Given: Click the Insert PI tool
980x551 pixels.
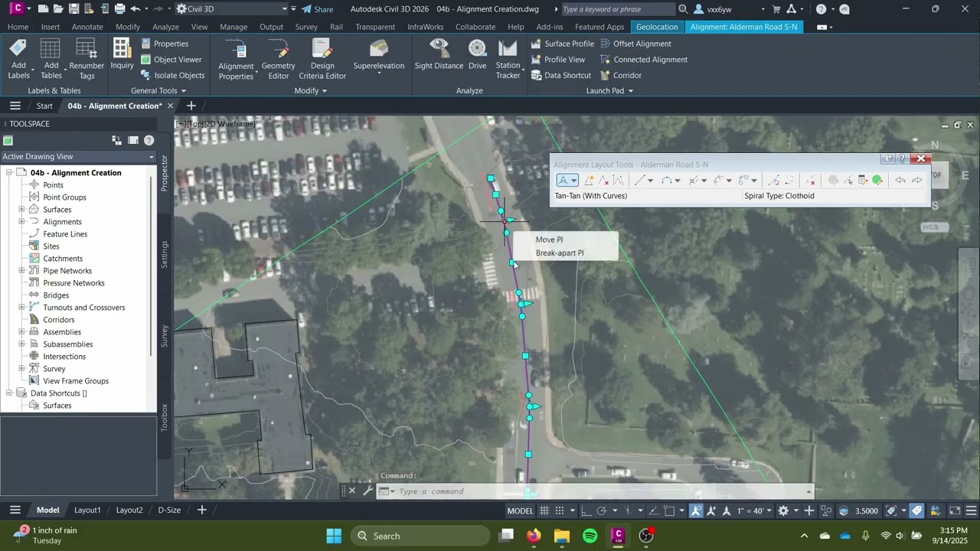Looking at the screenshot, I should 589,181.
